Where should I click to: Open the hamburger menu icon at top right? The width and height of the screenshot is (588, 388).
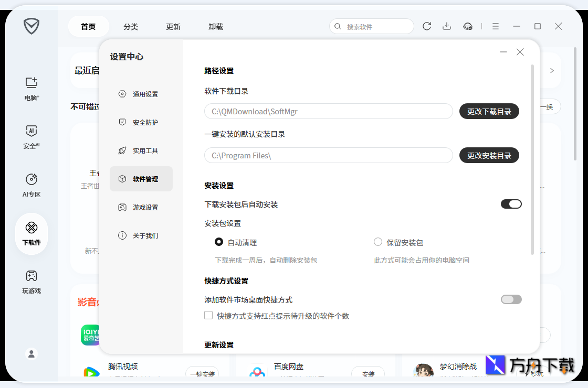(495, 26)
